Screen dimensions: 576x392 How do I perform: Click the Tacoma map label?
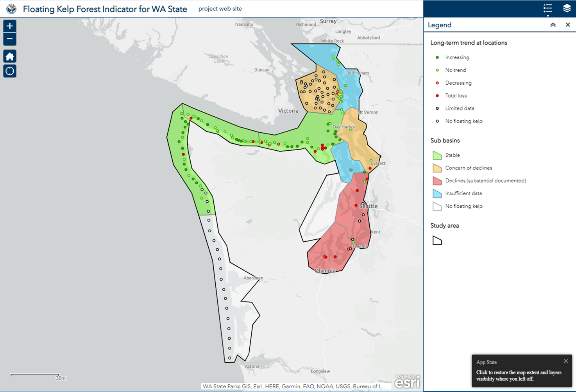(x=360, y=246)
